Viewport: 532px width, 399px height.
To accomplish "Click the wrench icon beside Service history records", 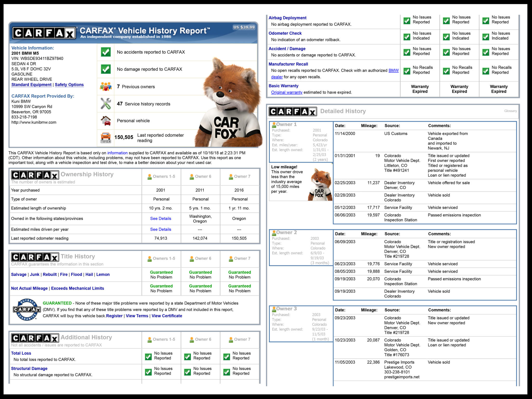I will [x=106, y=104].
